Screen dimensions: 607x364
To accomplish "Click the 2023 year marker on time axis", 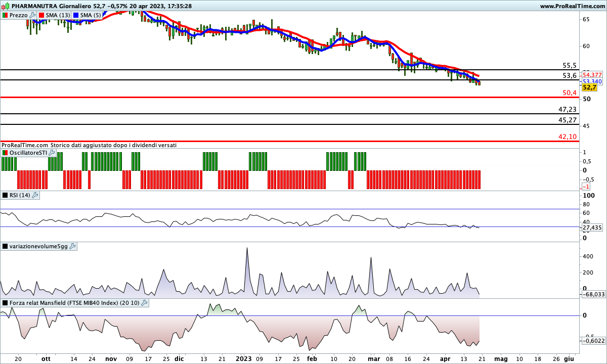I will coord(244,358).
